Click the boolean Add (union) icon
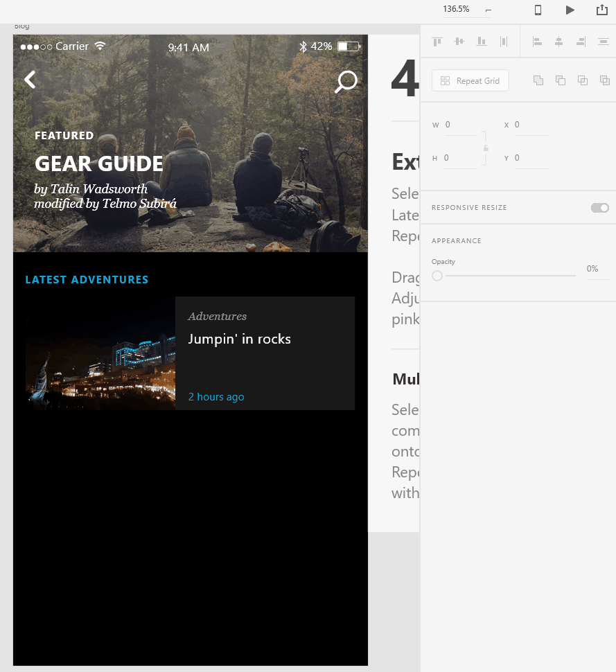Screen dimensions: 616x672 pyautogui.click(x=538, y=80)
